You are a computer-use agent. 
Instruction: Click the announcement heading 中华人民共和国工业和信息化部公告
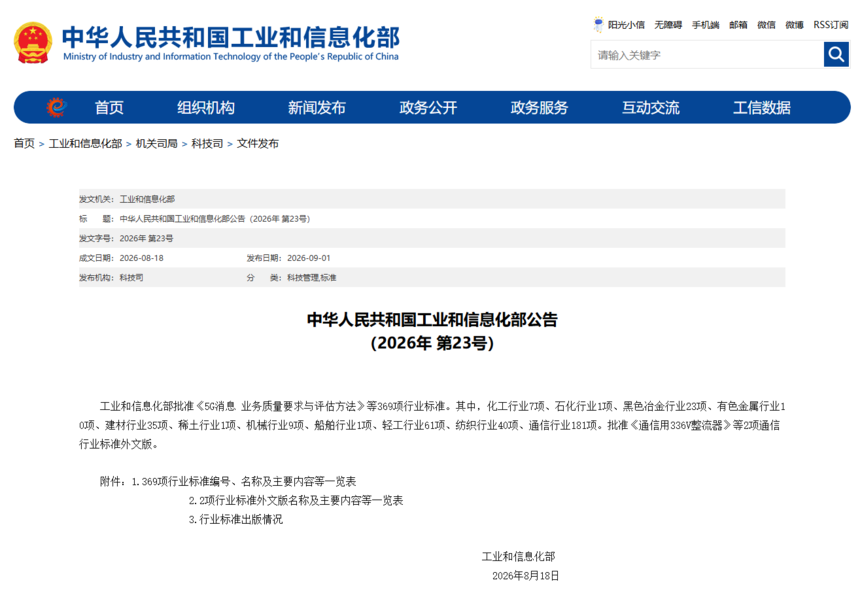(x=432, y=320)
